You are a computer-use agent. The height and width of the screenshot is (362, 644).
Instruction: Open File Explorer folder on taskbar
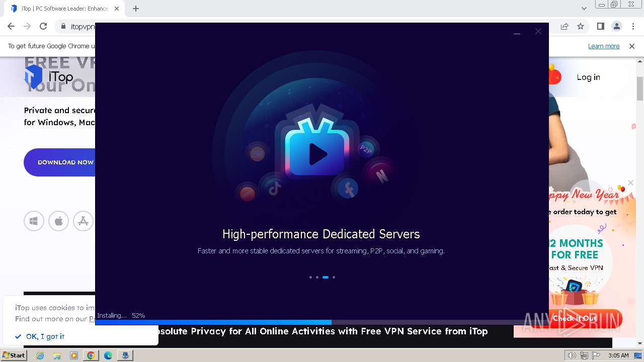(57, 355)
